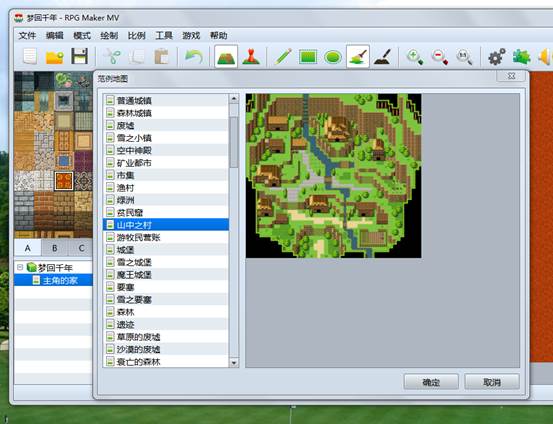Open the Database gear icon
The height and width of the screenshot is (424, 553).
[x=497, y=56]
